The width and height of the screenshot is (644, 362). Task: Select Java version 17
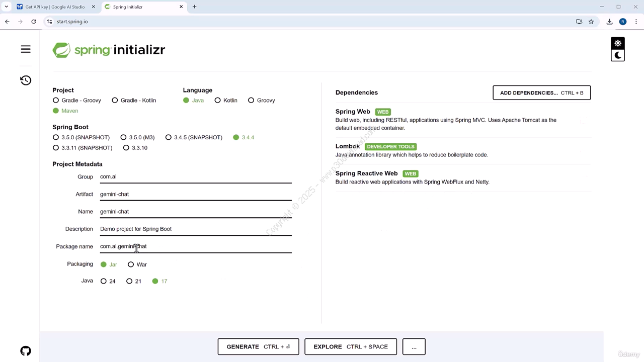(159, 281)
